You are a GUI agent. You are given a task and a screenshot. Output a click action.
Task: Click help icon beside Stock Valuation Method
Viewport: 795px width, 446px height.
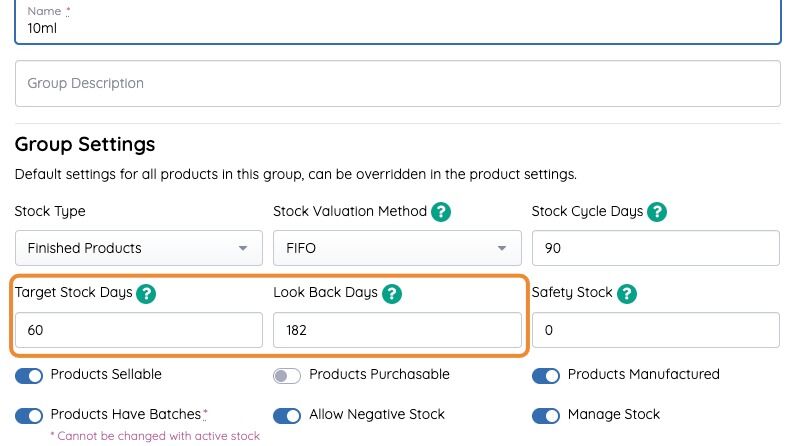coord(441,212)
